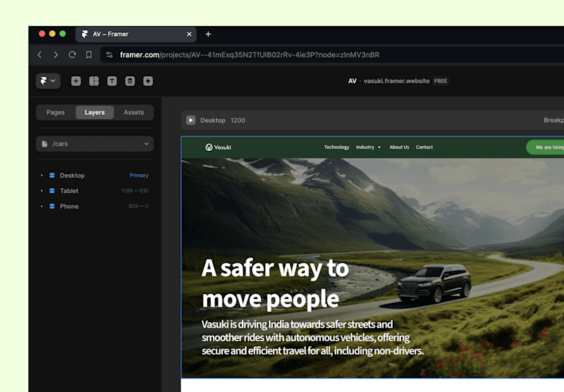The width and height of the screenshot is (564, 392).
Task: Open site settings icon in address bar
Action: pos(109,55)
